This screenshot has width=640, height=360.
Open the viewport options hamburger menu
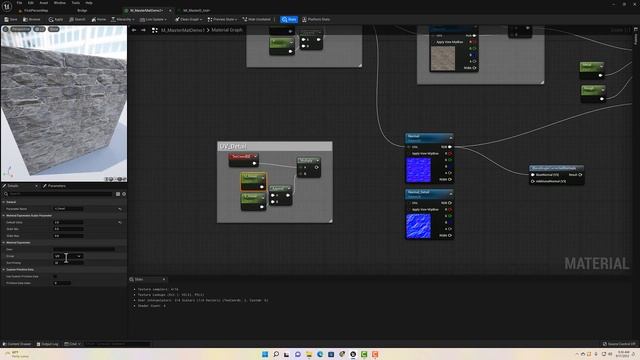click(x=5, y=29)
